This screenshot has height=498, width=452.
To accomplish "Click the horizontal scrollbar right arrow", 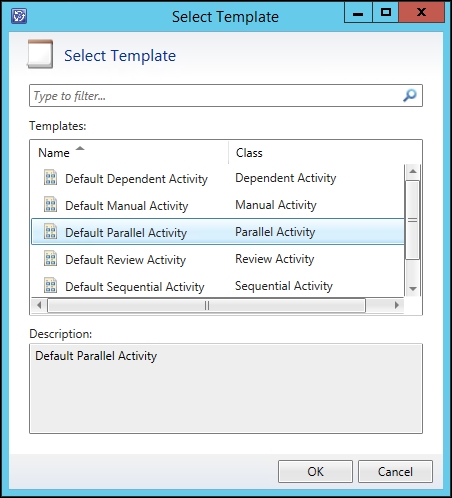I will [396, 305].
